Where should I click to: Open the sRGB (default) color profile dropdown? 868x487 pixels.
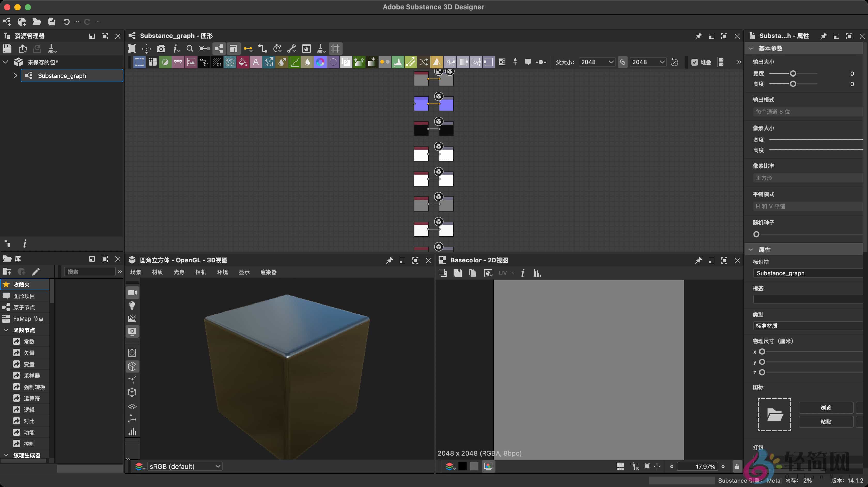pyautogui.click(x=185, y=466)
